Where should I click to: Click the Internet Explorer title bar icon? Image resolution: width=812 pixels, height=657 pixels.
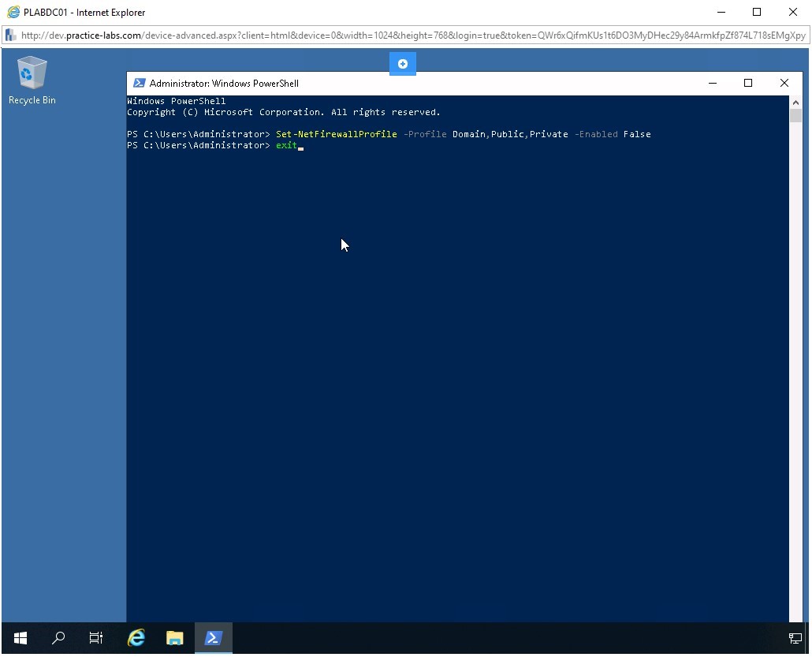click(13, 12)
